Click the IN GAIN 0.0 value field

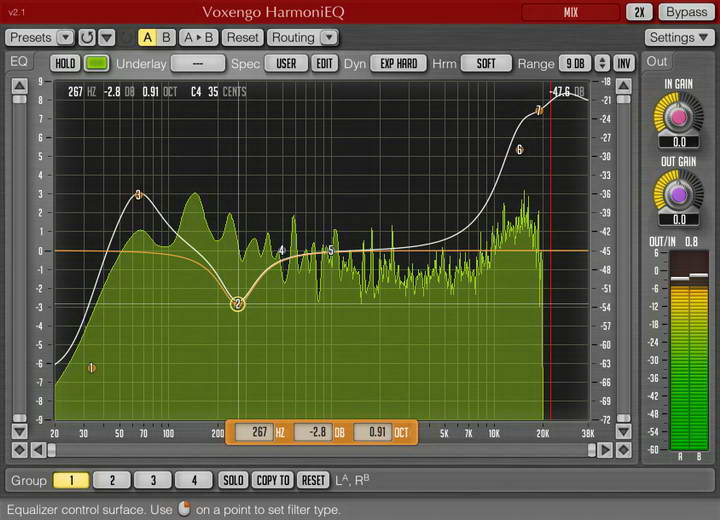679,141
